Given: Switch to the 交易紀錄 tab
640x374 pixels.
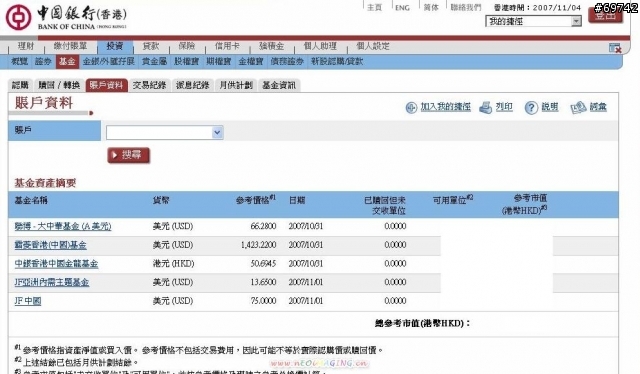Looking at the screenshot, I should [149, 85].
